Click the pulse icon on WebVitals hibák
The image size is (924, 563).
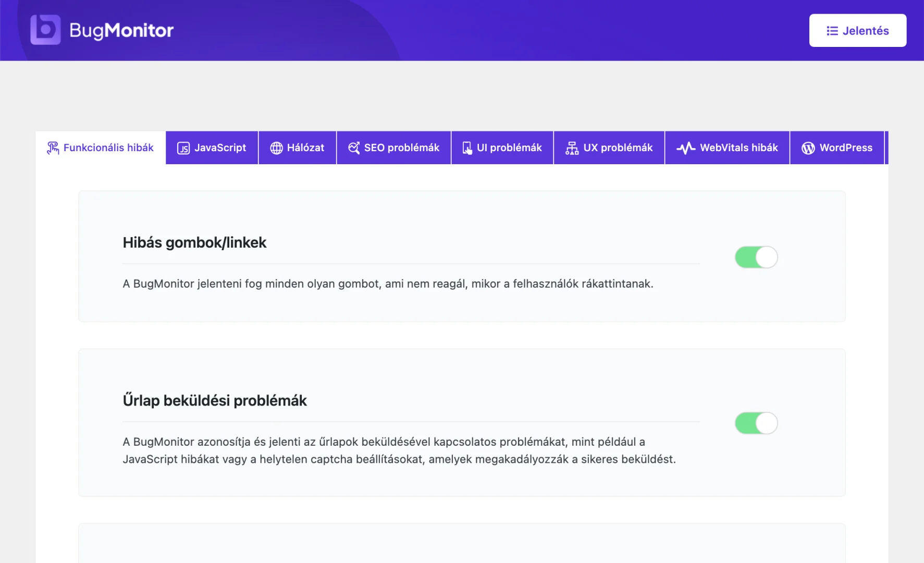coord(686,148)
